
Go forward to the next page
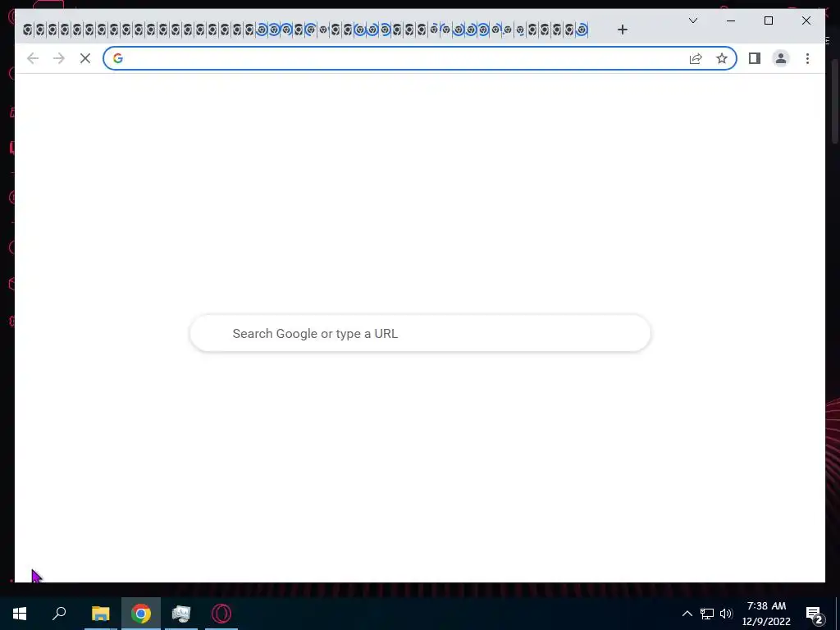pyautogui.click(x=59, y=58)
